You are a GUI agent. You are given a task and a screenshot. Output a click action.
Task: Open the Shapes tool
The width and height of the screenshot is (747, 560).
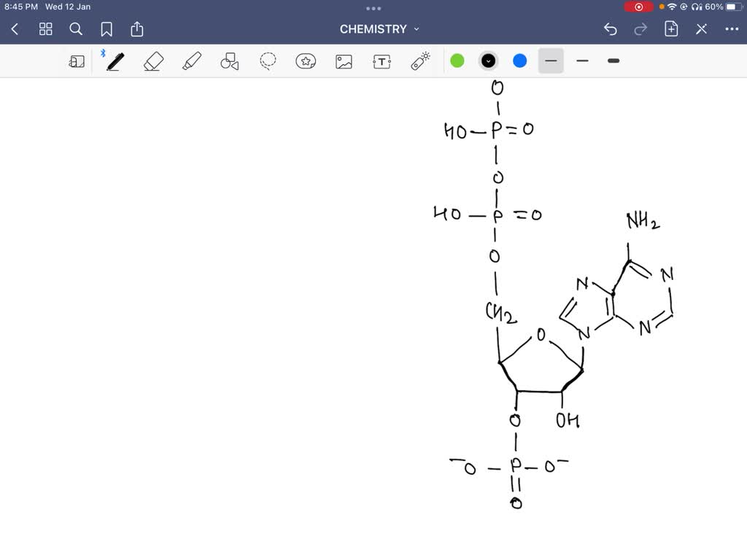point(229,61)
